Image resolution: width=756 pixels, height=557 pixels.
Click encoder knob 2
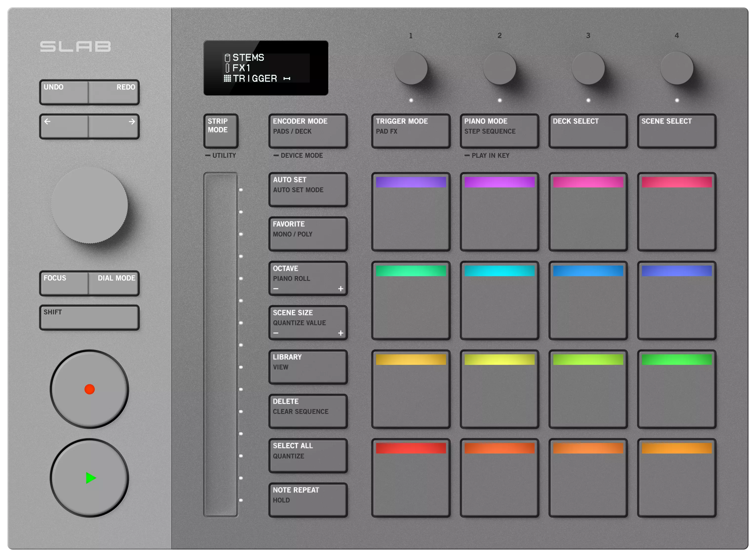click(499, 68)
